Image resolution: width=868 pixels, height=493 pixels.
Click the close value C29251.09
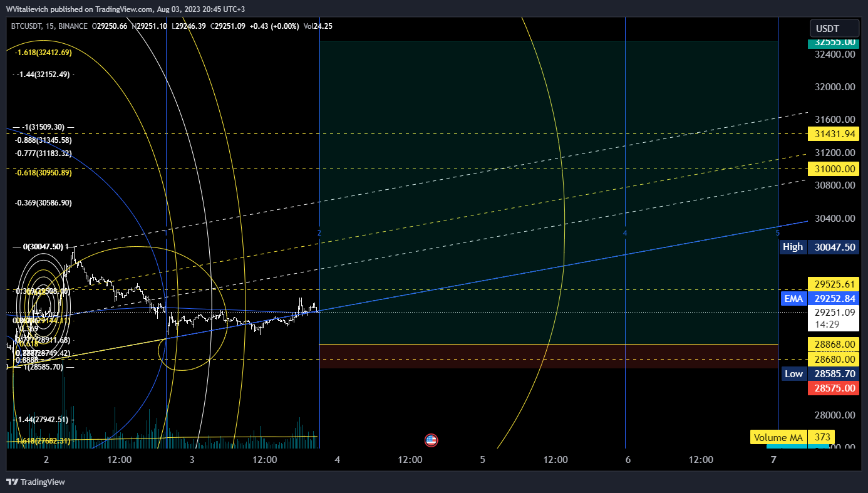(227, 26)
